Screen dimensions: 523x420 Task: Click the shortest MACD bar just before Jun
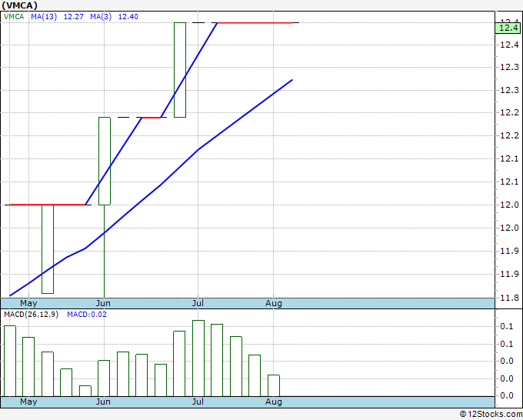click(x=85, y=391)
